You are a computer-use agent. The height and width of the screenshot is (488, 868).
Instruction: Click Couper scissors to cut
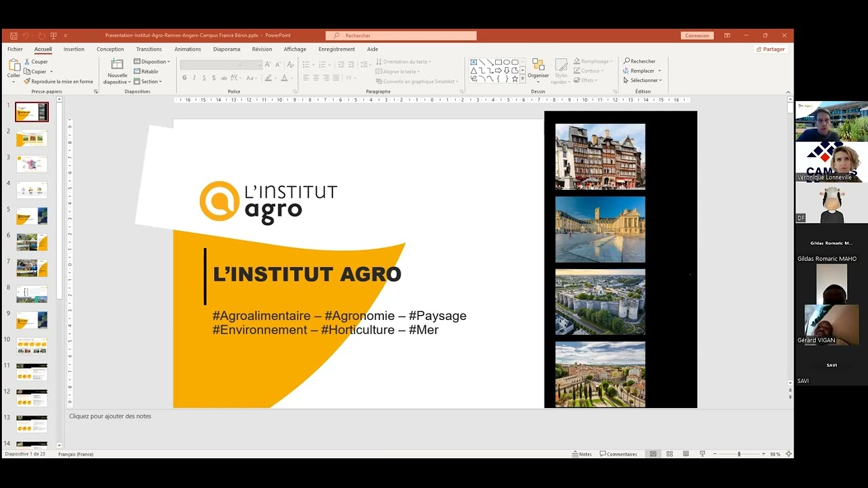click(36, 62)
